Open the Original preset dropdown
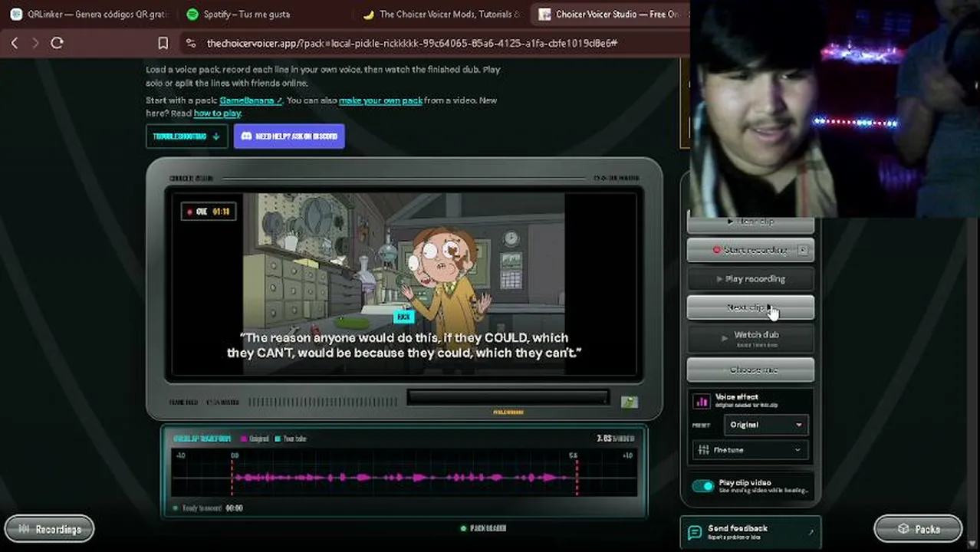Image resolution: width=980 pixels, height=552 pixels. coord(765,425)
